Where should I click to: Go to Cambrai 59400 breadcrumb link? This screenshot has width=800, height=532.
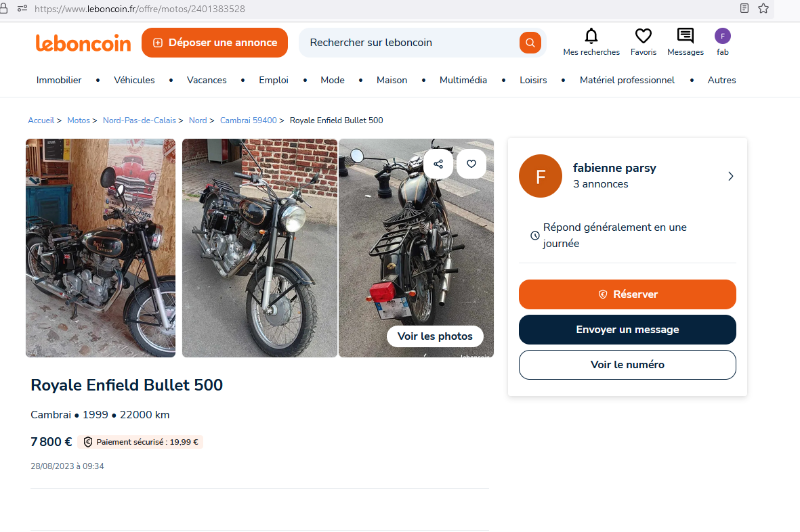[x=248, y=120]
